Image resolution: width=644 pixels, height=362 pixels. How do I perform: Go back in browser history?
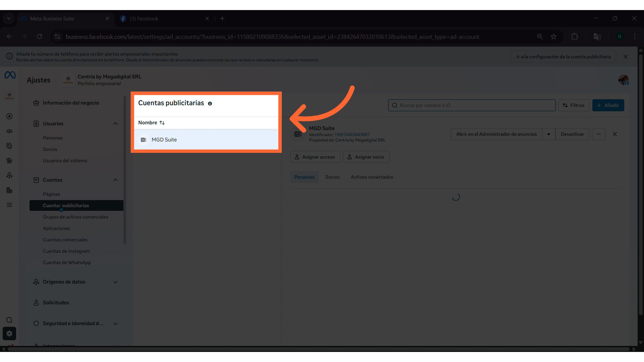pos(9,37)
